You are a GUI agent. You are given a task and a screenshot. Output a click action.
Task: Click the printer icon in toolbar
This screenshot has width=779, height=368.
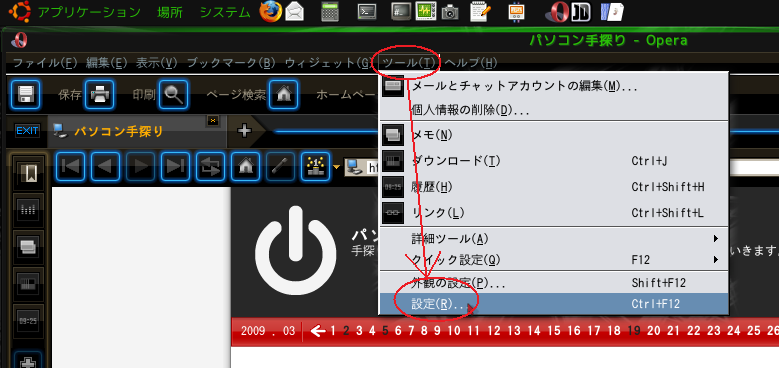click(x=99, y=94)
